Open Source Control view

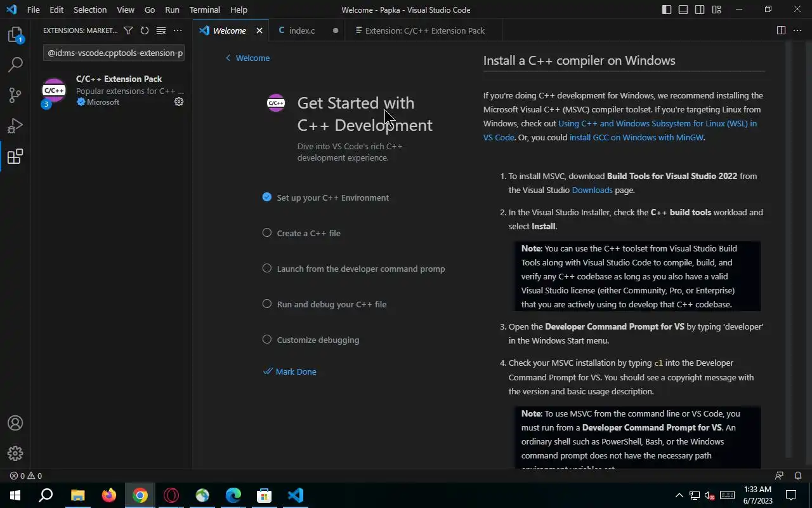point(15,95)
